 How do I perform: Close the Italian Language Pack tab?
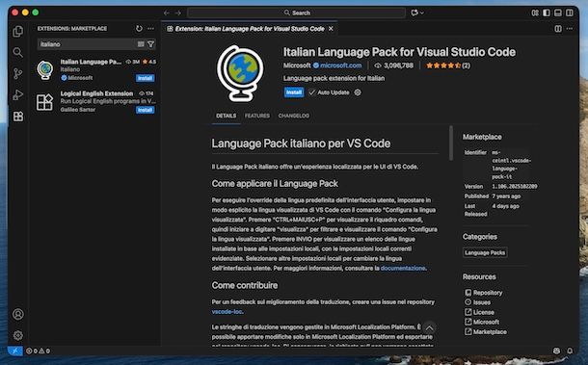[331, 29]
